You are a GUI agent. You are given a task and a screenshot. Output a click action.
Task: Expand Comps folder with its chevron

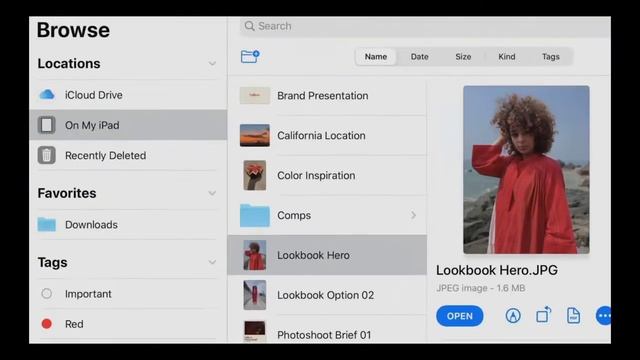(x=413, y=215)
